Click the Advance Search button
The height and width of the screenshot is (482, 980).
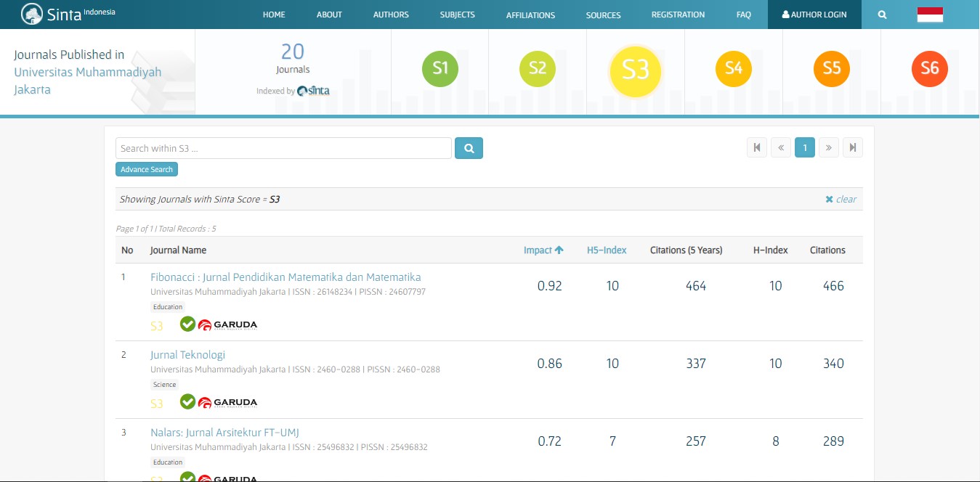tap(147, 169)
